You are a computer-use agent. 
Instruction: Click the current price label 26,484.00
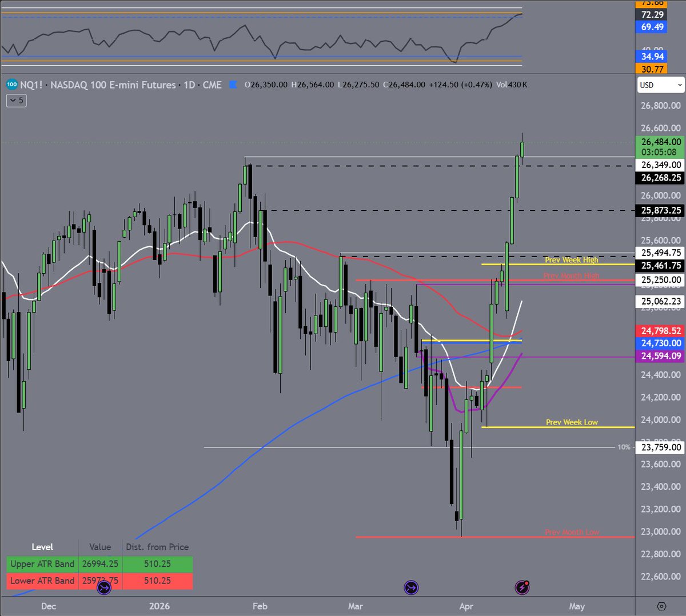(661, 142)
